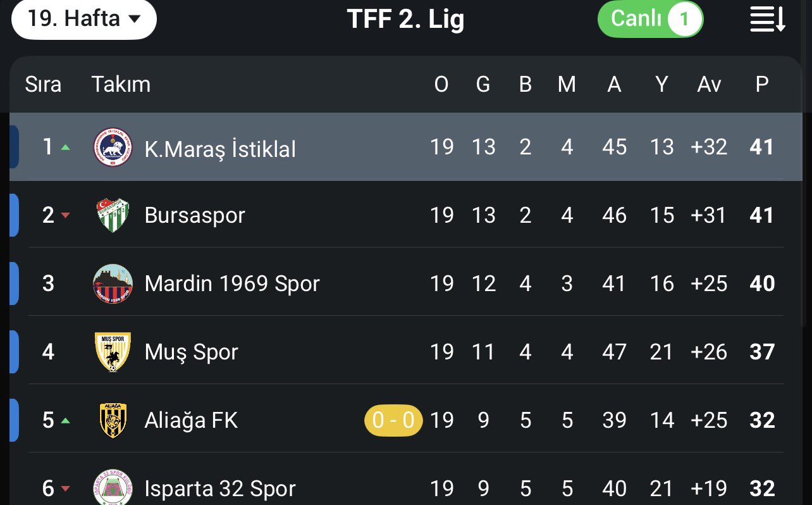Open the live 0 - 0 score badge
812x505 pixels.
click(x=393, y=420)
